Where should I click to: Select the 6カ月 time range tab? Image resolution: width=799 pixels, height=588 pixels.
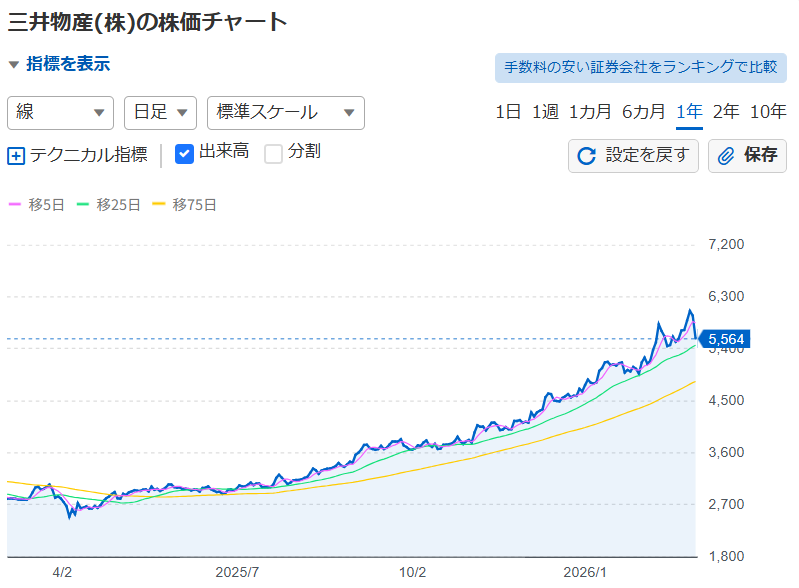click(x=643, y=111)
